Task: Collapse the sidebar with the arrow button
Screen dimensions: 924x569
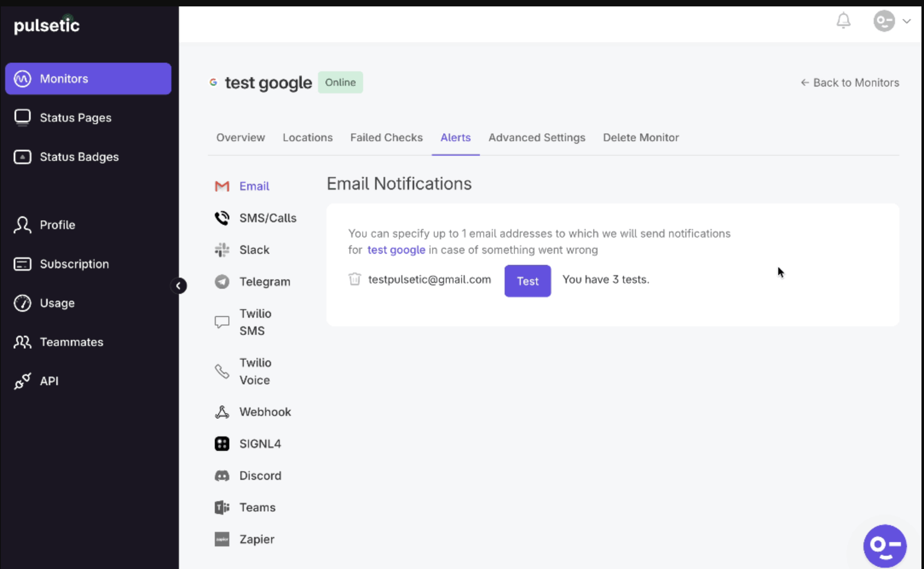Action: pyautogui.click(x=179, y=286)
